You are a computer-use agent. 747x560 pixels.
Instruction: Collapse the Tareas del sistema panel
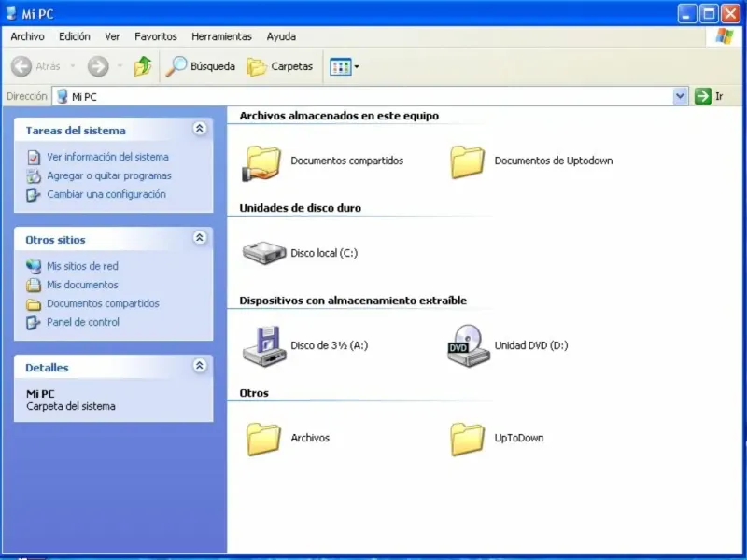coord(200,128)
